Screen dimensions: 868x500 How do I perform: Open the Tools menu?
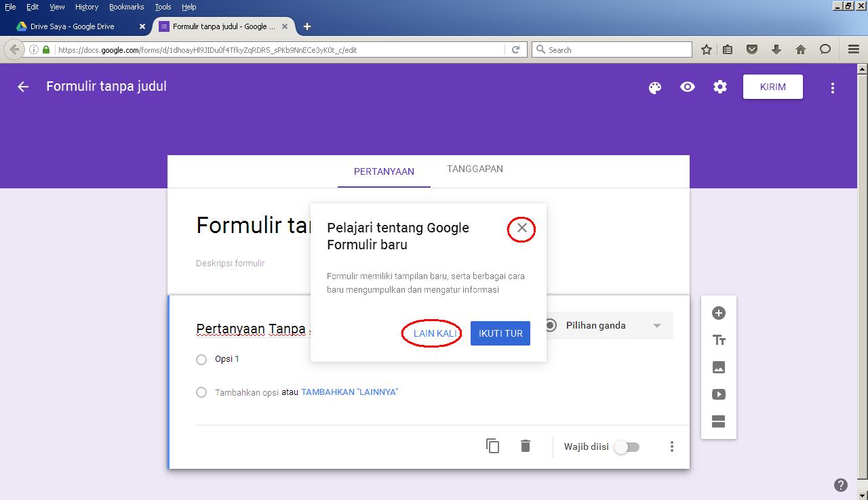[x=163, y=7]
